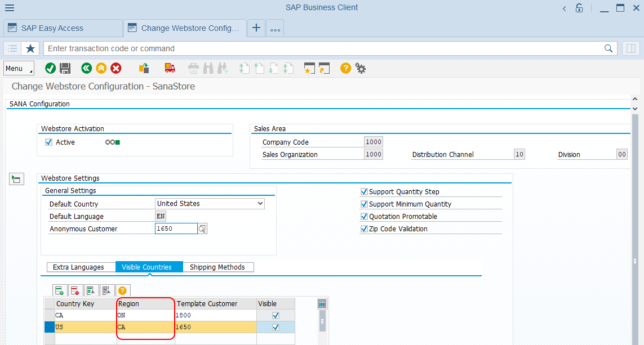Click the new session window star icon

pos(309,69)
